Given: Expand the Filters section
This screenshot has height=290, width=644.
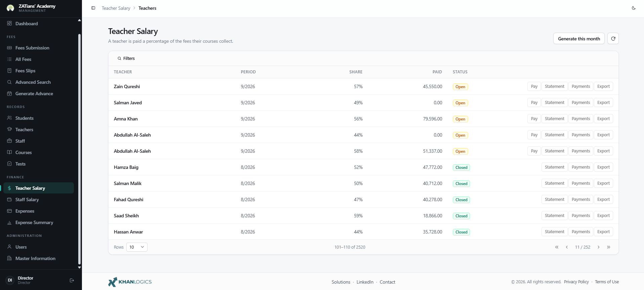Looking at the screenshot, I should 126,59.
